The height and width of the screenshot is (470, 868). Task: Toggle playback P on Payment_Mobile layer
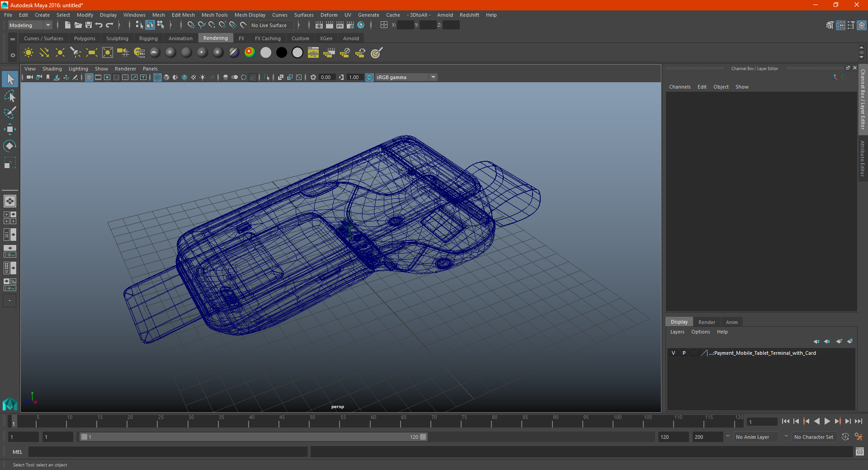coord(684,353)
